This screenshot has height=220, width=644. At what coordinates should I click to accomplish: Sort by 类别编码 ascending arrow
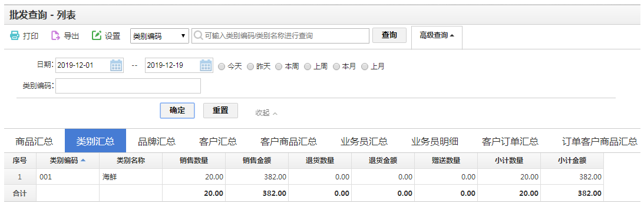pos(83,161)
